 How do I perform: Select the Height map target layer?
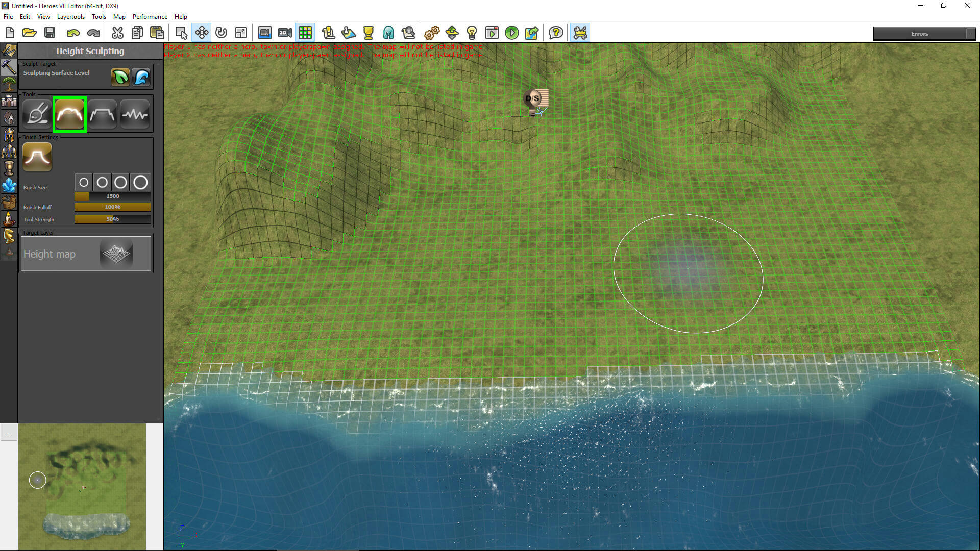pos(86,254)
